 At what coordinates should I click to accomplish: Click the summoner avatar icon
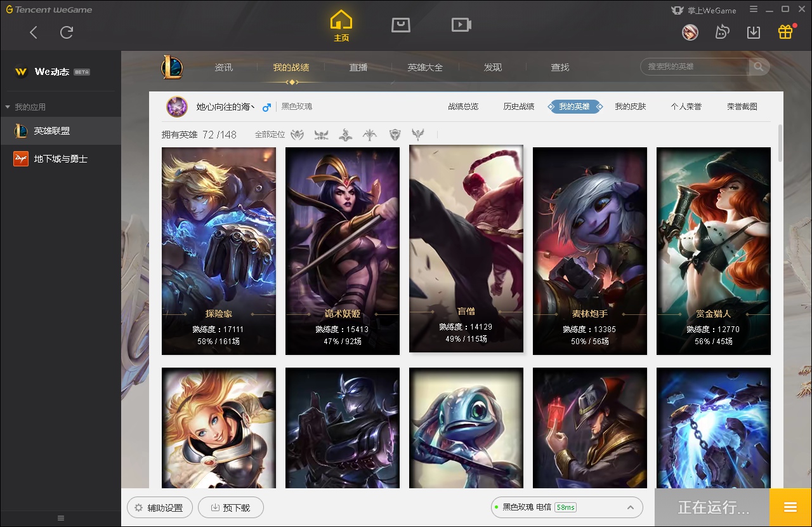[177, 107]
